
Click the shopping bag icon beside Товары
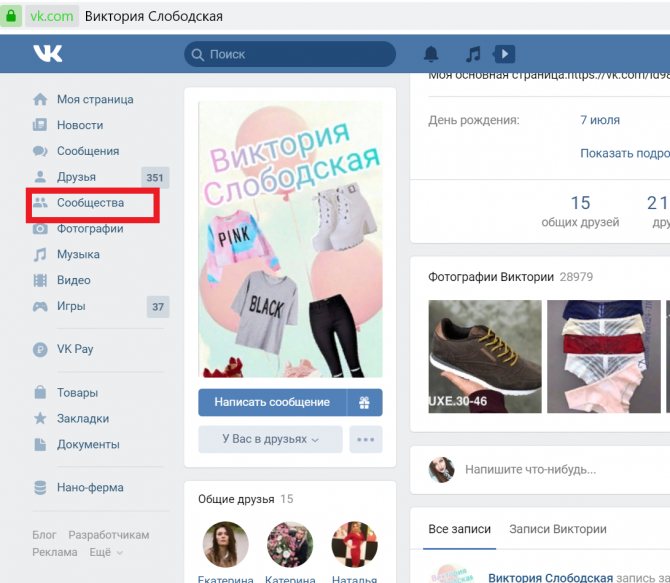40,392
